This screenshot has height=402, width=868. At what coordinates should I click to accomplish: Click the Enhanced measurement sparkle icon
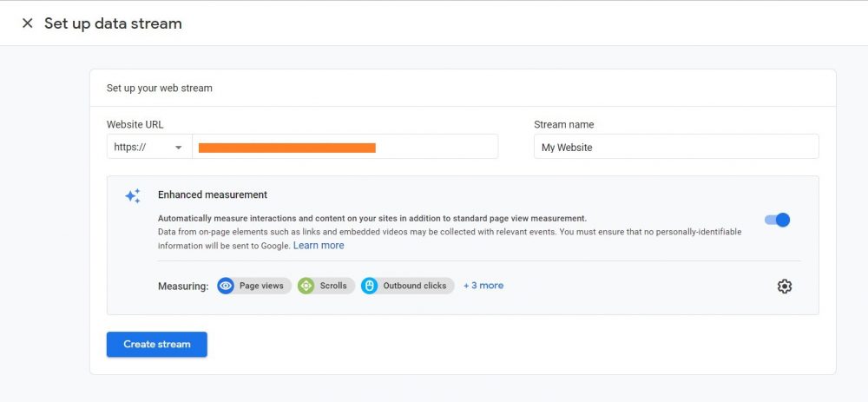point(133,196)
